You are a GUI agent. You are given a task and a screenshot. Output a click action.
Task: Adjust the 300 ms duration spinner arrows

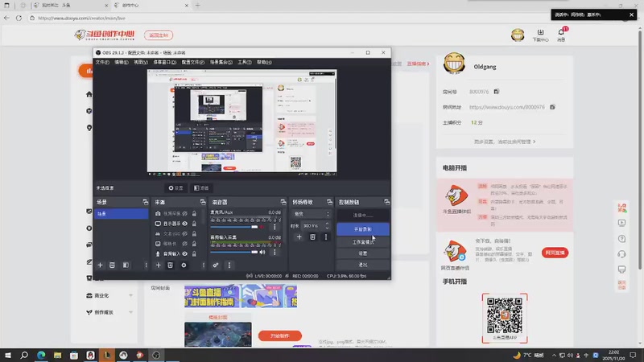[x=328, y=226]
